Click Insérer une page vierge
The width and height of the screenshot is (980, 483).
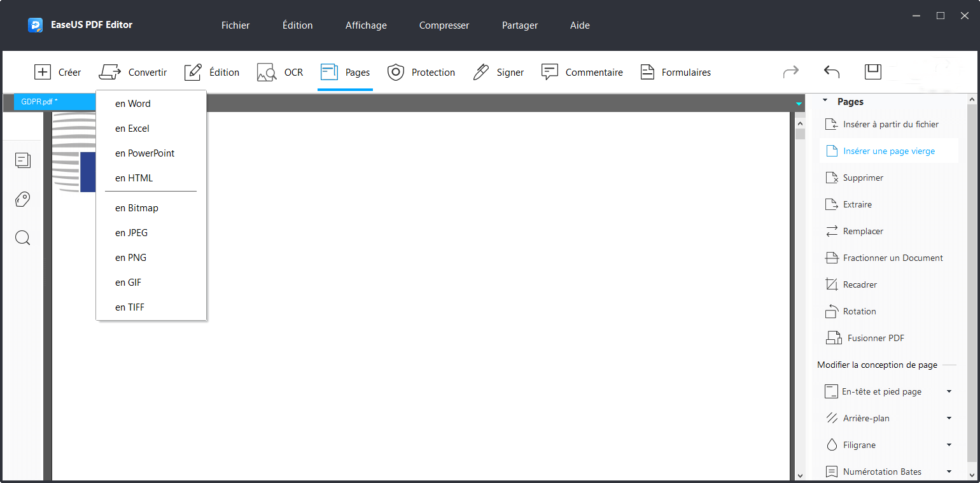tap(888, 151)
